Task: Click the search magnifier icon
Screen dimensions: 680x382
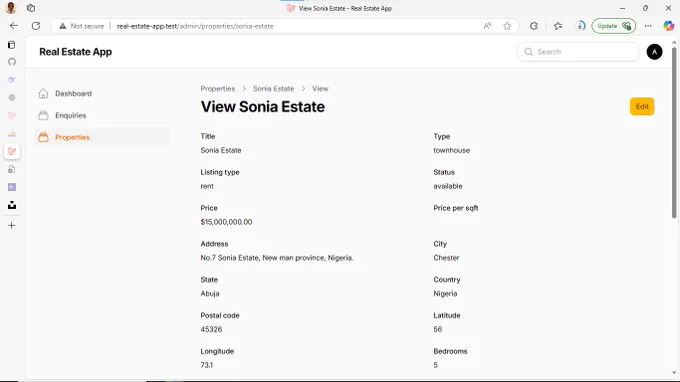Action: 528,52
